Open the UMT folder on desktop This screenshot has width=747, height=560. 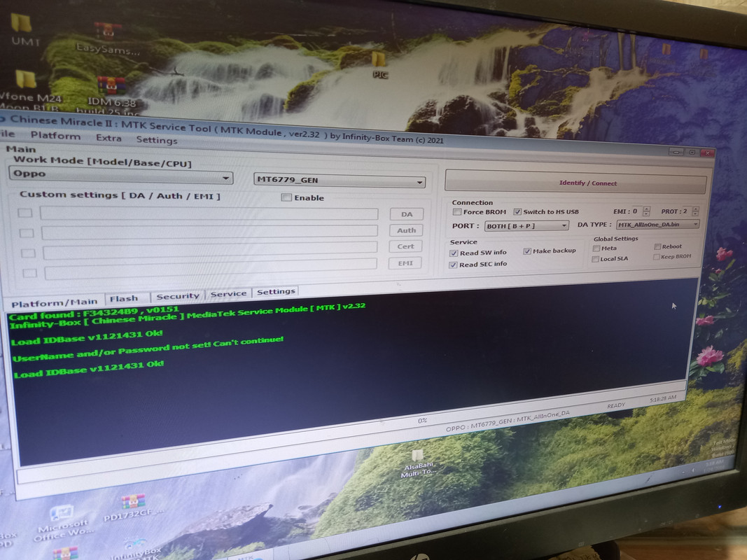(x=22, y=29)
